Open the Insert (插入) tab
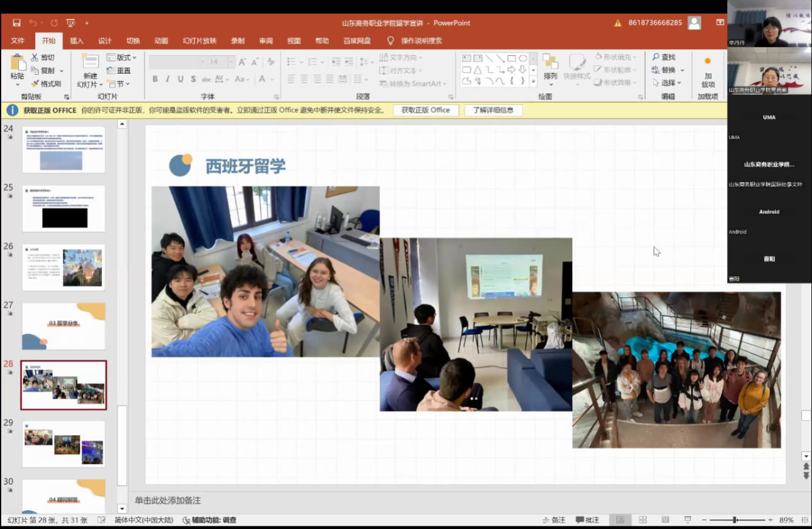 pyautogui.click(x=77, y=41)
